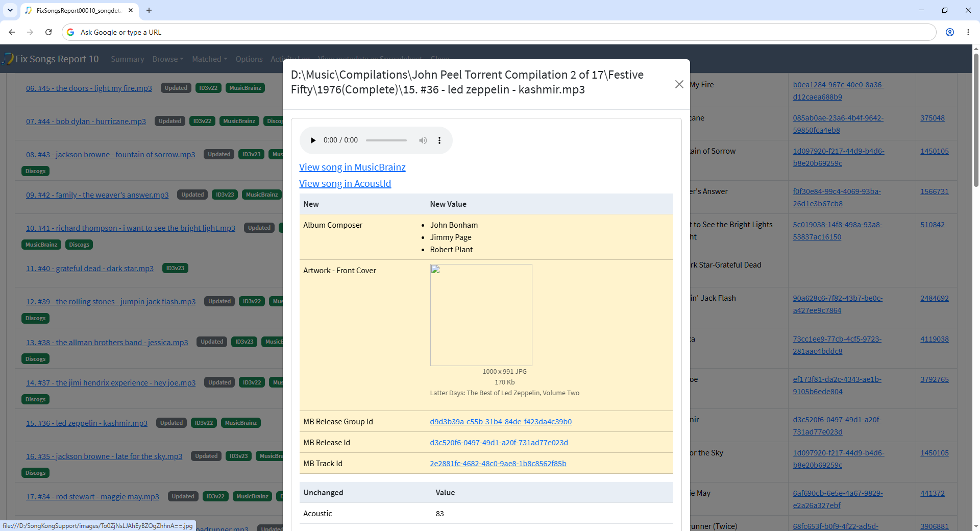Image resolution: width=980 pixels, height=531 pixels.
Task: Close the song details dialog
Action: tap(679, 84)
